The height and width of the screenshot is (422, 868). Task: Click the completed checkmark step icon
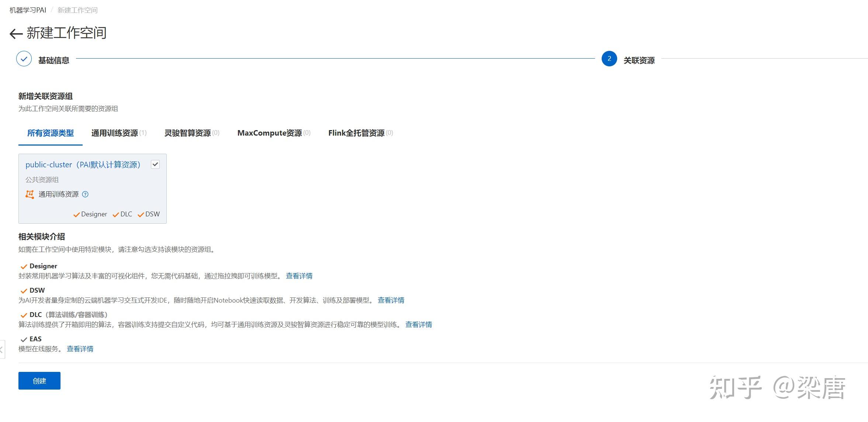(24, 59)
